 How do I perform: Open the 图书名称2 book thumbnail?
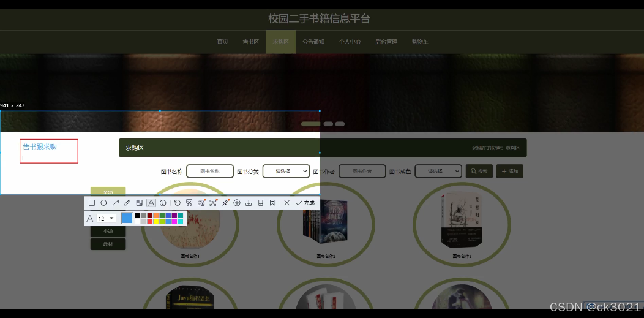pos(326,224)
